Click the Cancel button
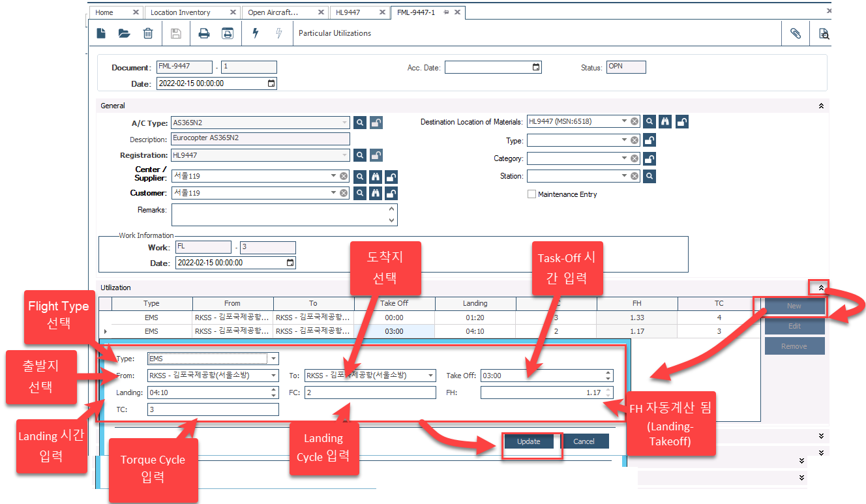This screenshot has height=504, width=866. (584, 441)
